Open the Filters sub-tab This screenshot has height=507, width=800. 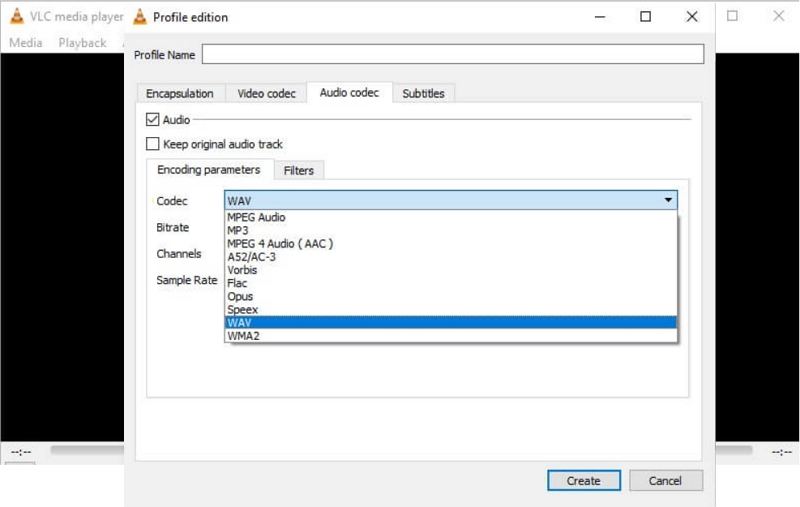click(x=298, y=171)
